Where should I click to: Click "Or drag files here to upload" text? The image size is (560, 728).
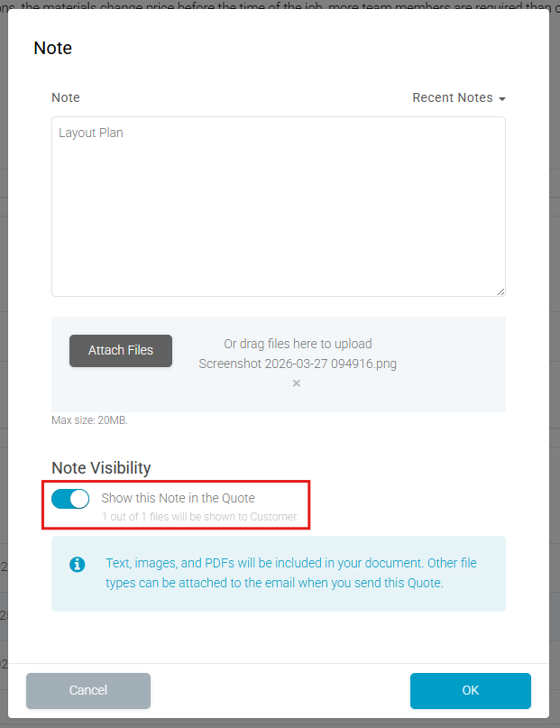(x=298, y=344)
